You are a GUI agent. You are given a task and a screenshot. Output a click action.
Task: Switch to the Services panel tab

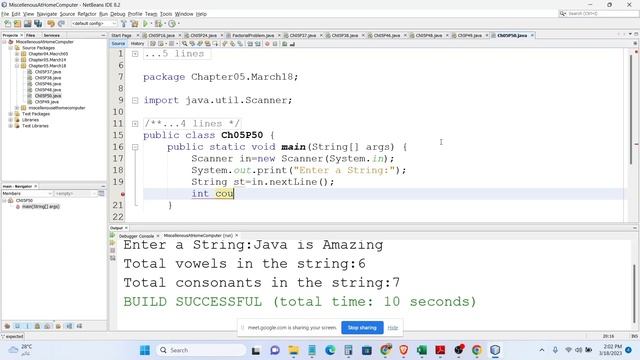click(51, 36)
